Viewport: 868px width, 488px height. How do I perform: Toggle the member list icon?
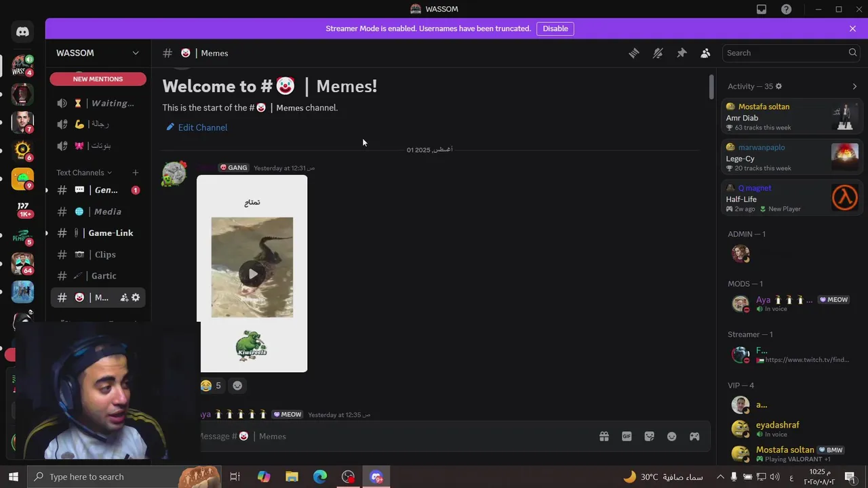coord(705,53)
